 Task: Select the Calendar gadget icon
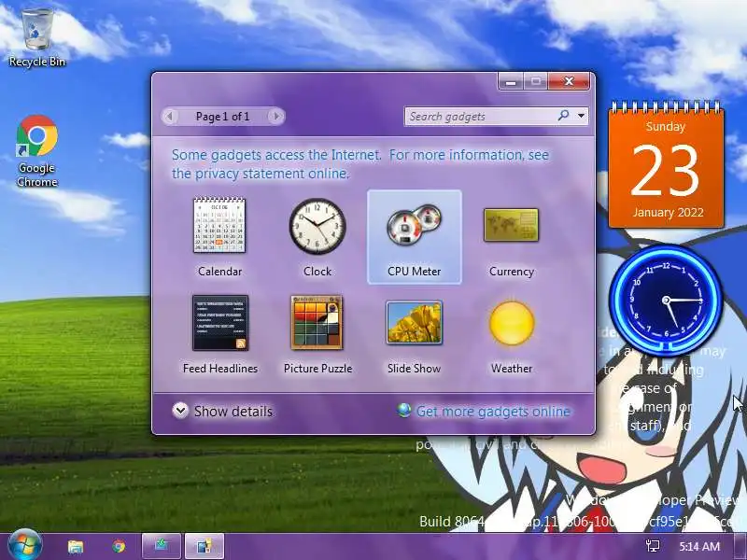point(219,225)
